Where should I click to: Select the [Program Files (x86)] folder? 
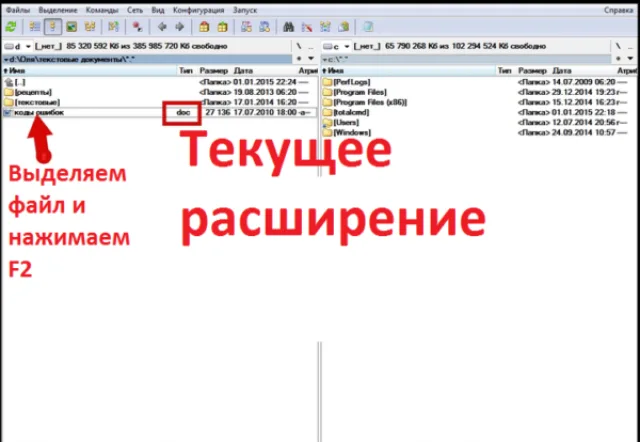pos(478,102)
